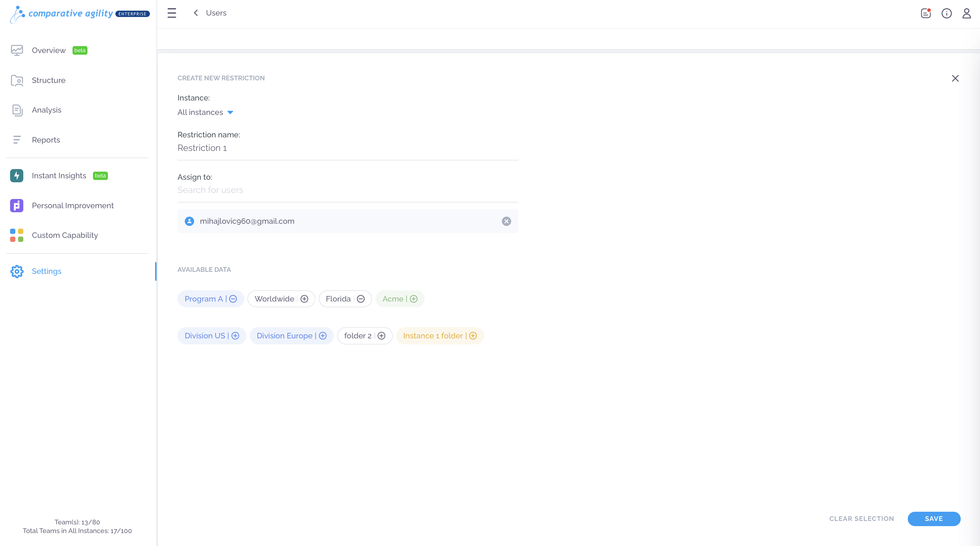Click the user avatar beside the email
Image resolution: width=980 pixels, height=546 pixels.
189,221
